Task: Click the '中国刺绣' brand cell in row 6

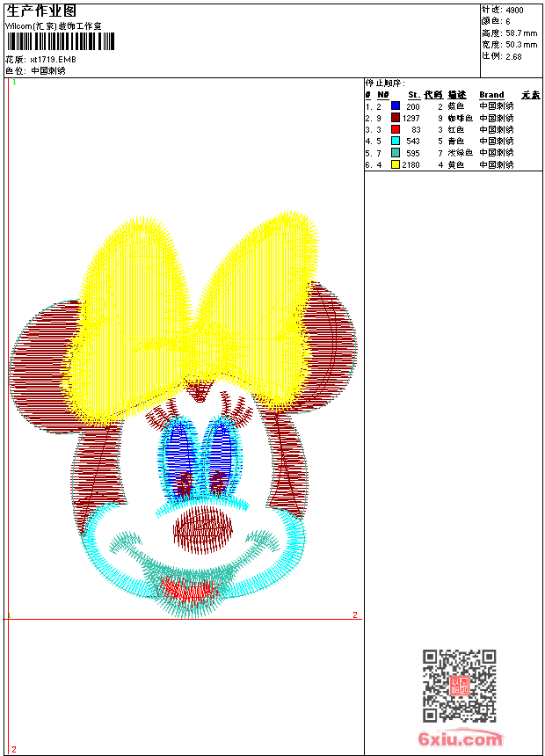Action: pos(497,165)
